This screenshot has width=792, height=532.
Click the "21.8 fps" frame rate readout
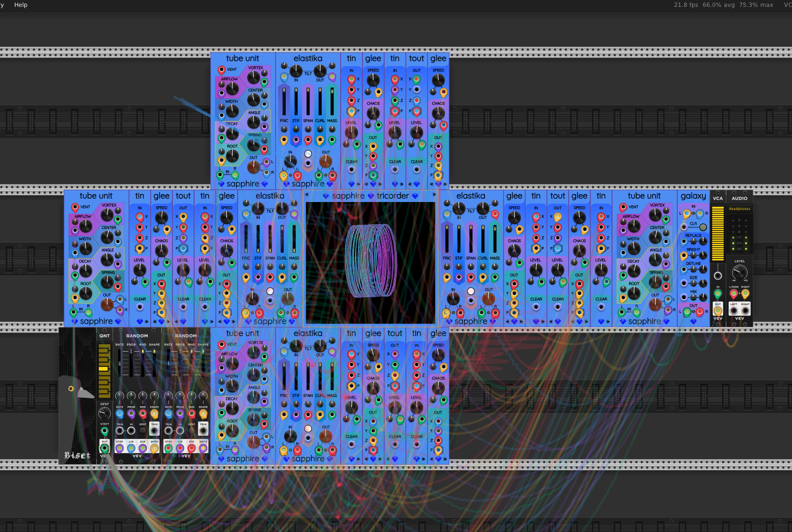(686, 5)
